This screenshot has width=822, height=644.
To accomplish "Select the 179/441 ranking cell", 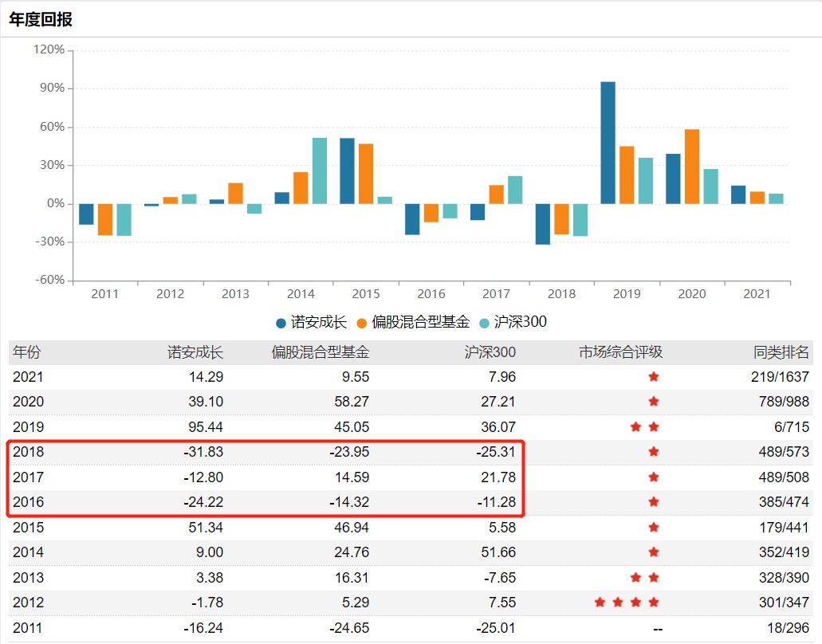I will pyautogui.click(x=785, y=527).
